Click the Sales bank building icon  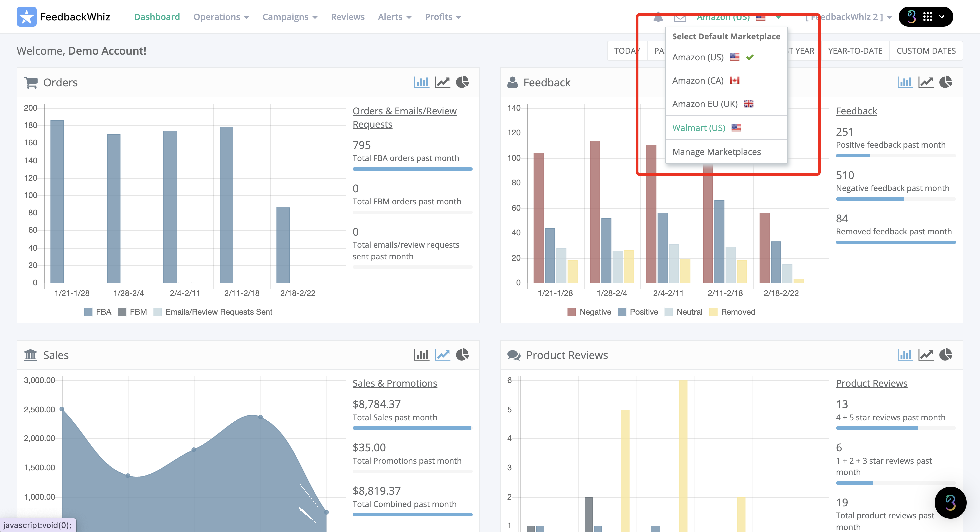[30, 355]
